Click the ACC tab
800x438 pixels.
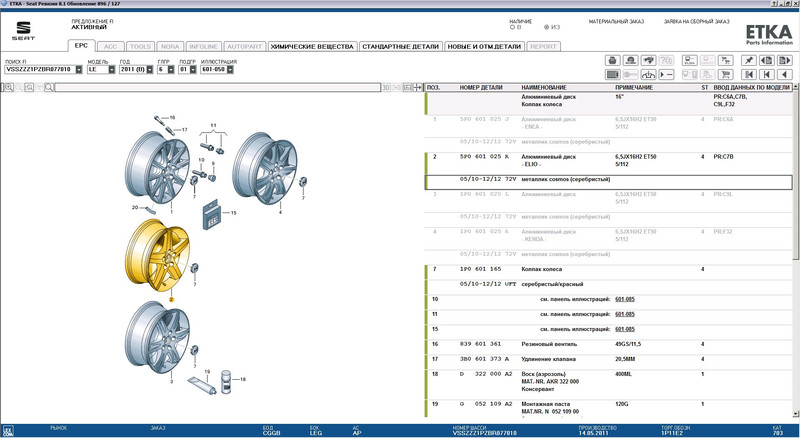pos(110,46)
